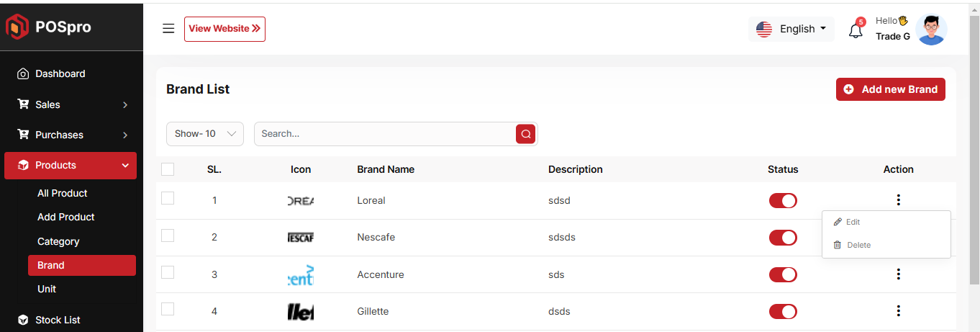Click the POSpro logo icon
Screen dimensions: 980x332
(x=17, y=27)
